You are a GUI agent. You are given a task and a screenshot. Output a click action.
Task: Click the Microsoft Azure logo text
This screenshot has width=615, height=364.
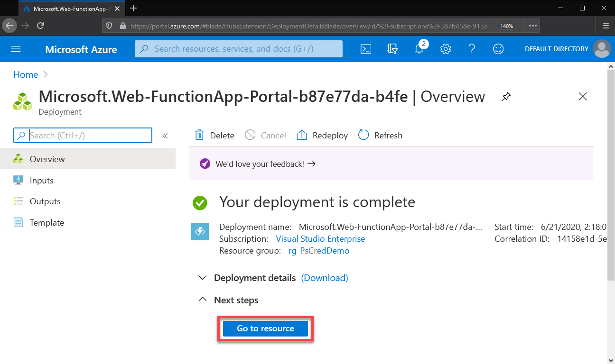tap(81, 49)
